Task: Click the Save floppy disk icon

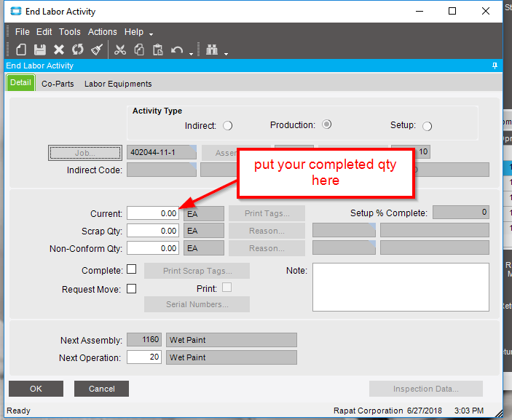Action: pos(40,49)
